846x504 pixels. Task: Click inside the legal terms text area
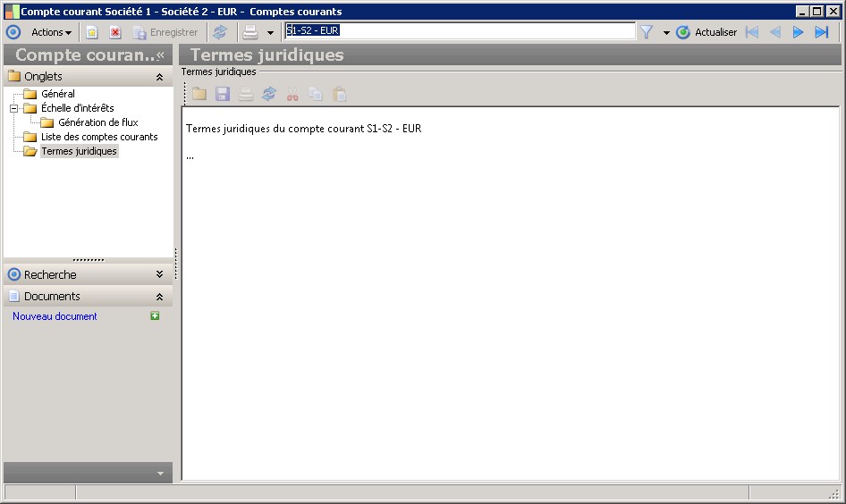(511, 293)
